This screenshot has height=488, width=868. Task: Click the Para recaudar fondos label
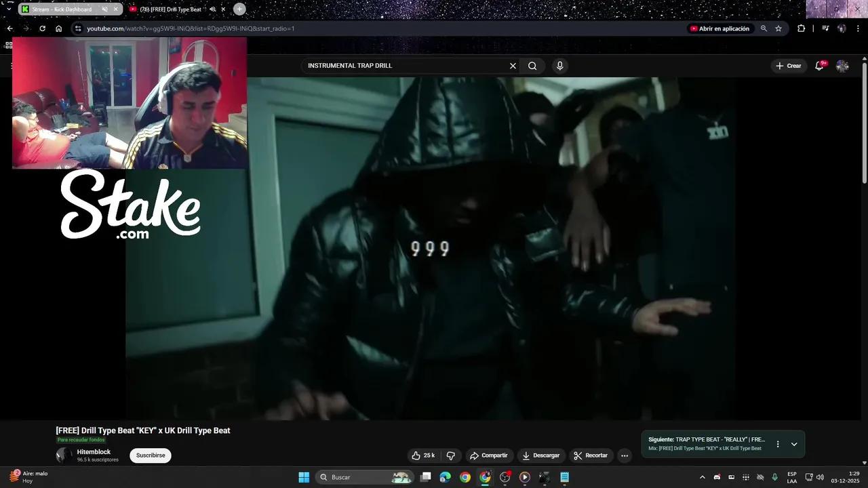coord(81,440)
